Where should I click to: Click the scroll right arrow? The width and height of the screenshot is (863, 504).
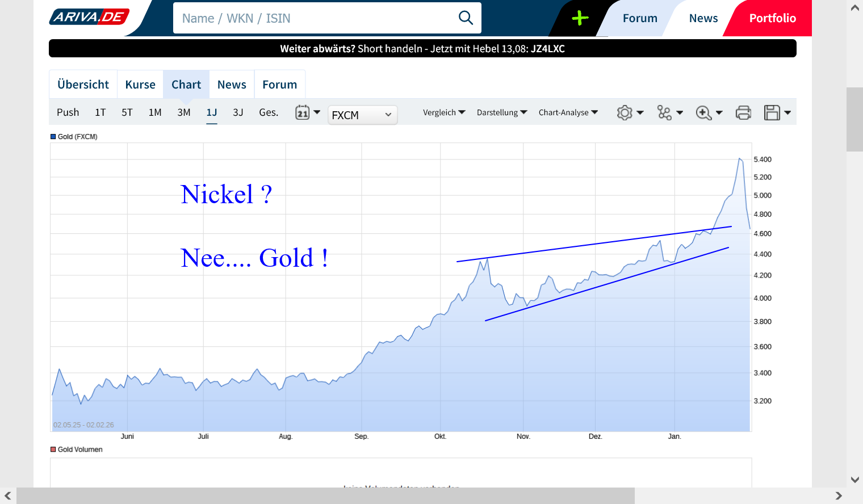[839, 495]
